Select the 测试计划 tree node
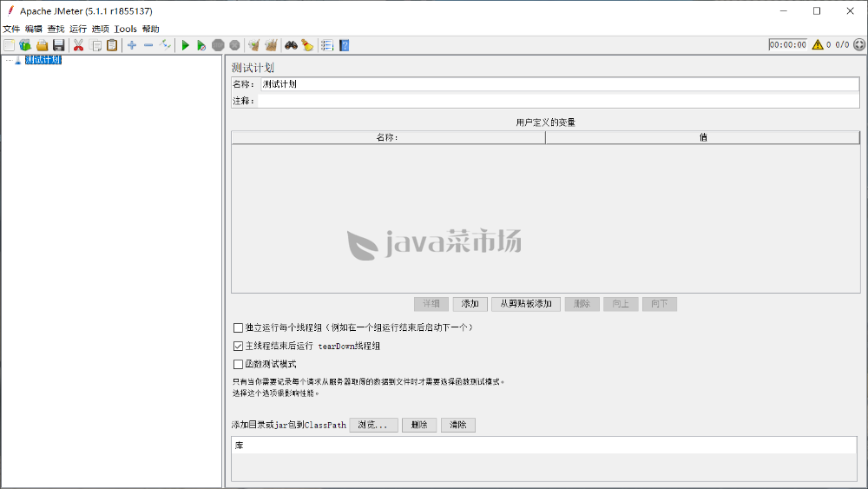This screenshot has width=868, height=489. (43, 60)
